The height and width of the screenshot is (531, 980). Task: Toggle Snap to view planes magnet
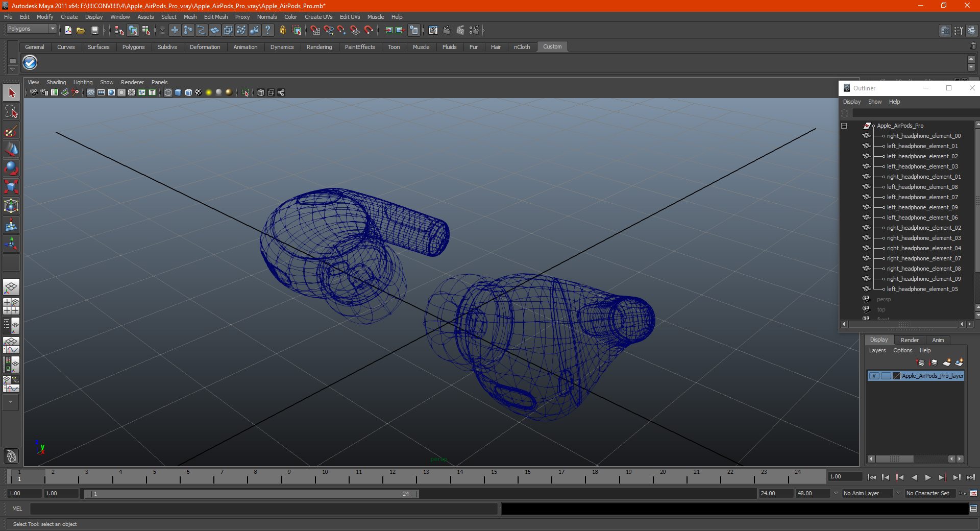355,31
